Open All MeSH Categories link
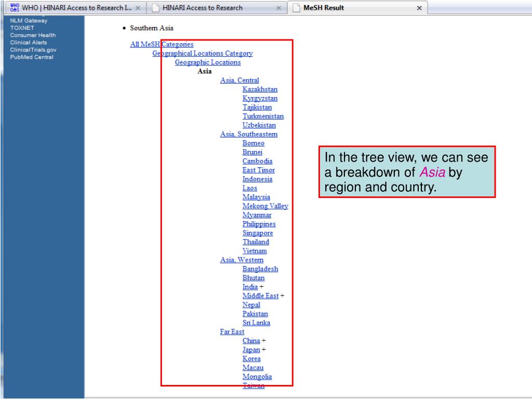Screen dimensions: 532x399 tap(162, 45)
